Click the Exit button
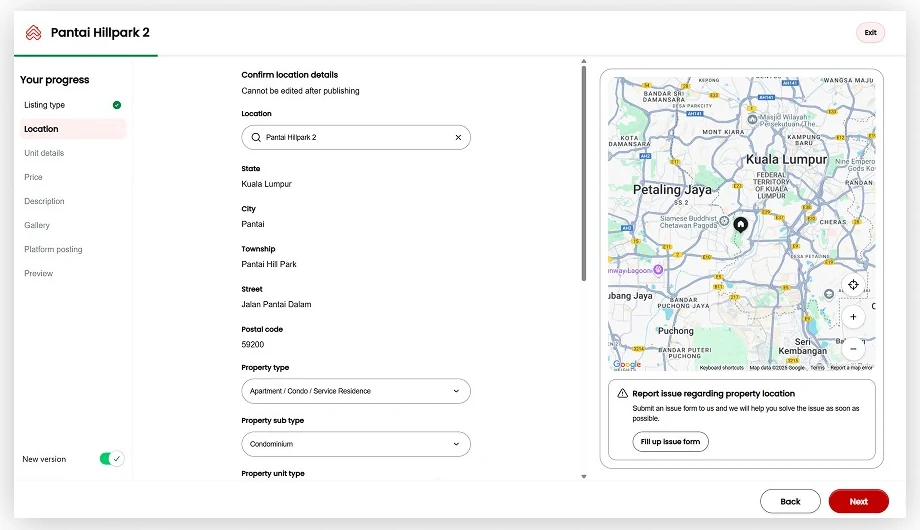Viewport: 920px width, 530px height. [x=870, y=33]
